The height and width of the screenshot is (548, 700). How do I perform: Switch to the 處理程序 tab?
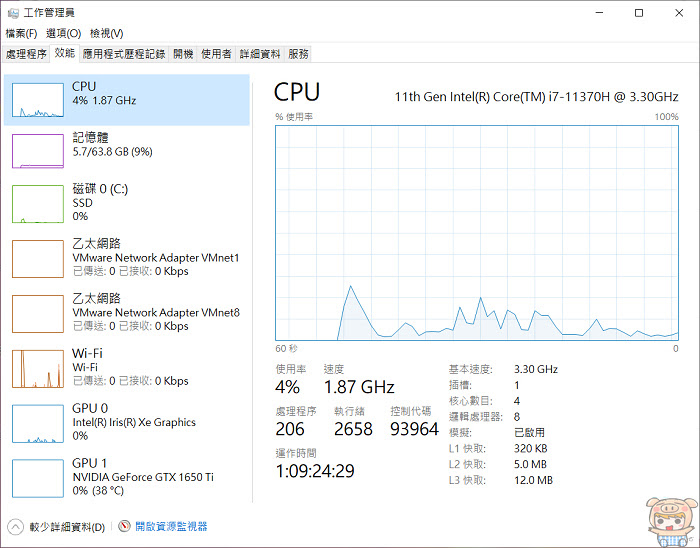[x=26, y=53]
